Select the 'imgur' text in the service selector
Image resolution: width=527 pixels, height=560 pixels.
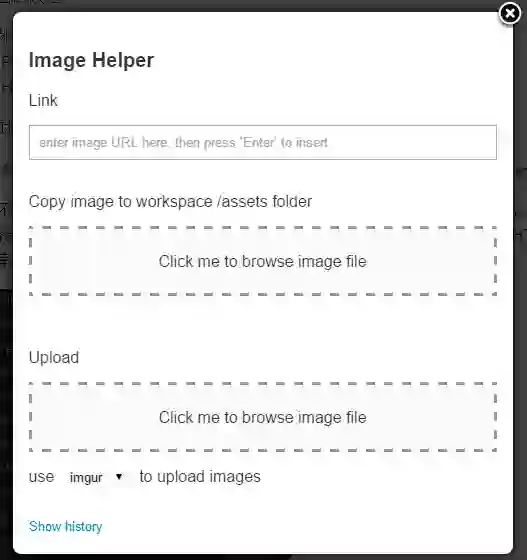86,478
